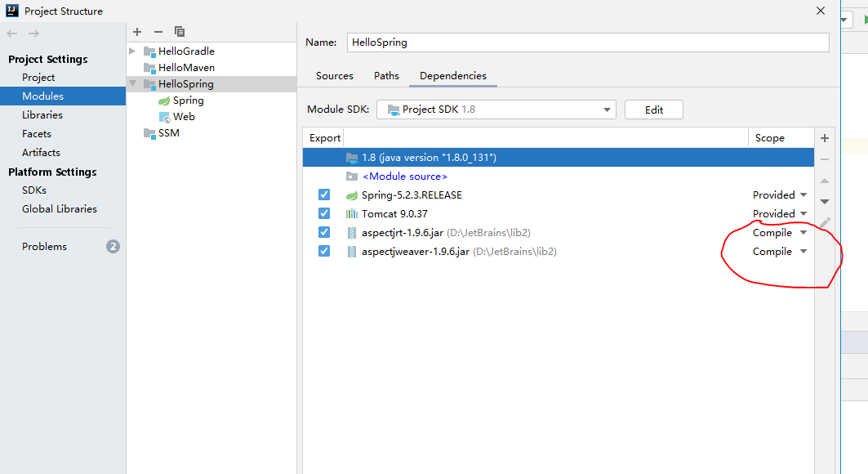Click the add dependency plus icon

[x=824, y=138]
